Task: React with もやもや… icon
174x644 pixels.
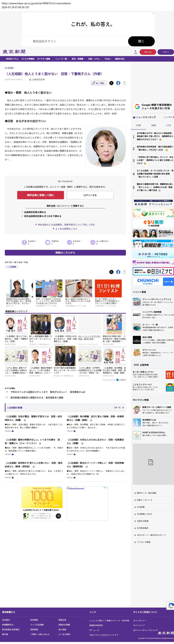Action: coord(69,242)
